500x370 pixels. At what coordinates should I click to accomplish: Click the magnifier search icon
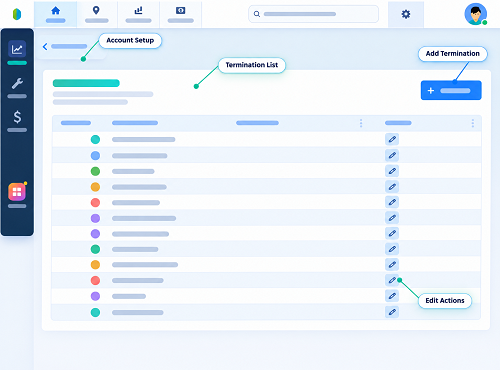(257, 14)
